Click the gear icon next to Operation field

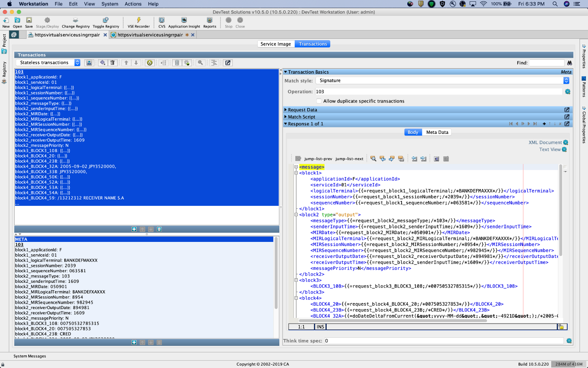(568, 92)
